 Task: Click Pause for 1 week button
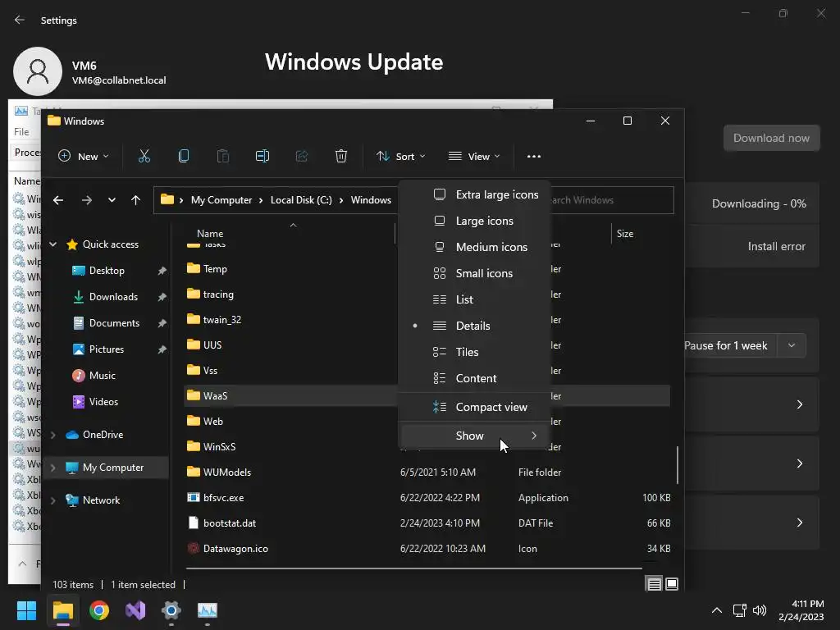click(731, 345)
